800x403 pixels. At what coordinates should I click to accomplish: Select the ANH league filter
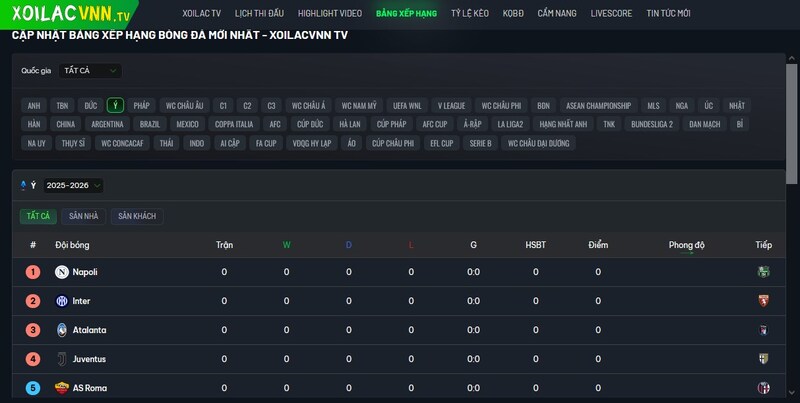point(34,106)
